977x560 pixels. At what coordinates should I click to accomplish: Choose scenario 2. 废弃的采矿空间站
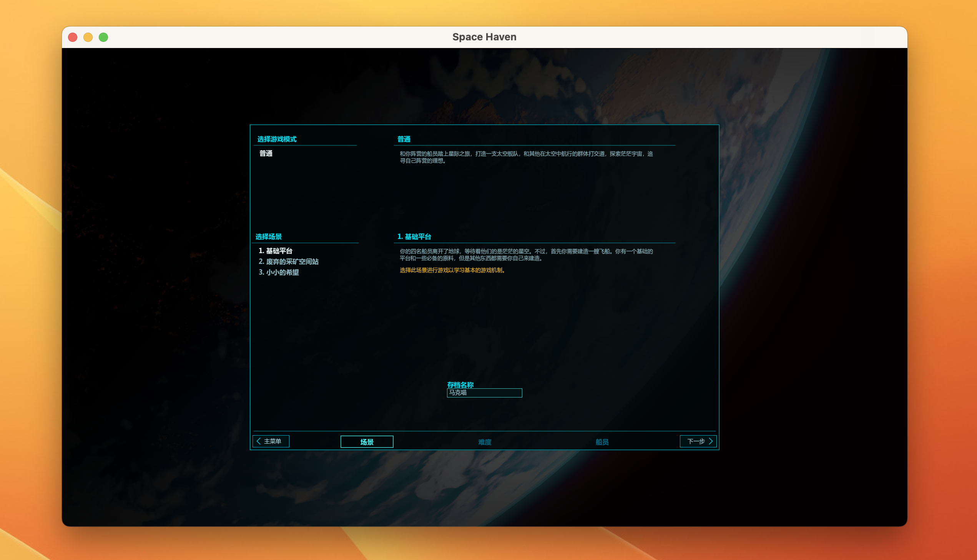289,262
